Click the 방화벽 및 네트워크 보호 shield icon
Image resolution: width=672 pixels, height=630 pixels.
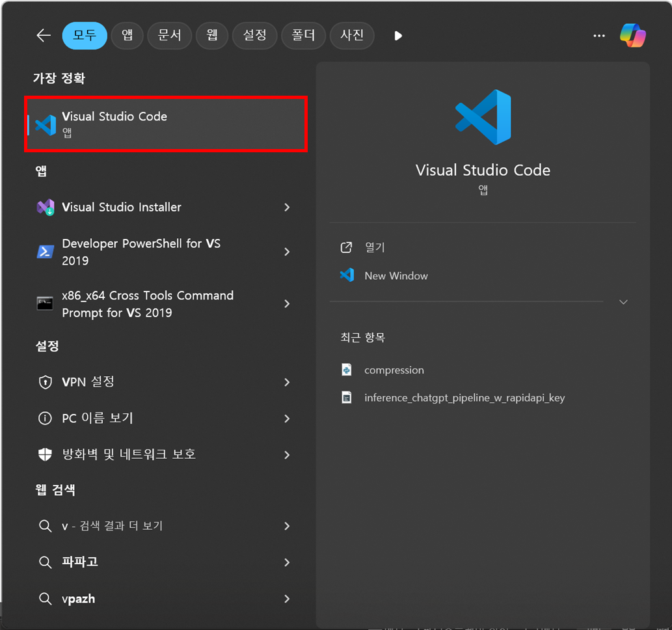pos(45,454)
